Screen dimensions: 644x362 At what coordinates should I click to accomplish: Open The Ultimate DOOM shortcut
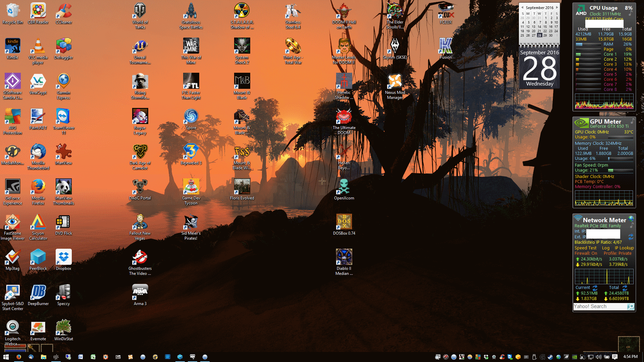pos(344,122)
